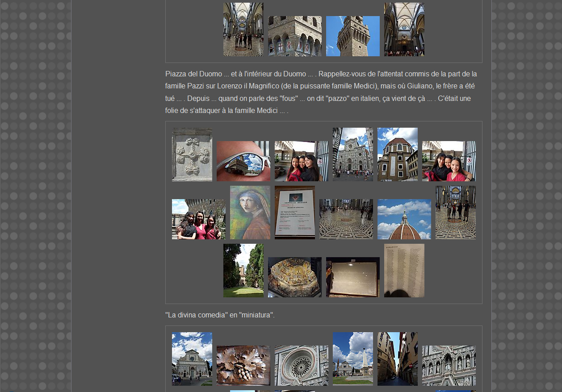View the stone arches with coats of arms photo
562x392 pixels.
click(294, 36)
